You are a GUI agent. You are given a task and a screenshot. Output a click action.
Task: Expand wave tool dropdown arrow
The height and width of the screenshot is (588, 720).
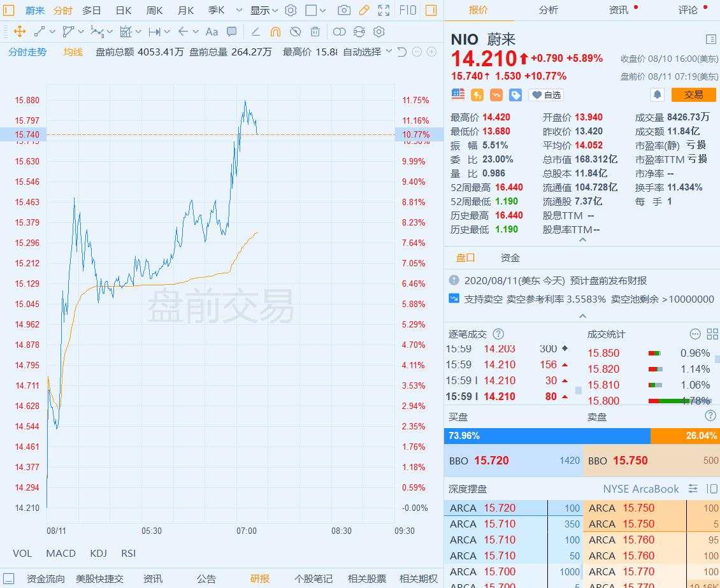(x=110, y=32)
